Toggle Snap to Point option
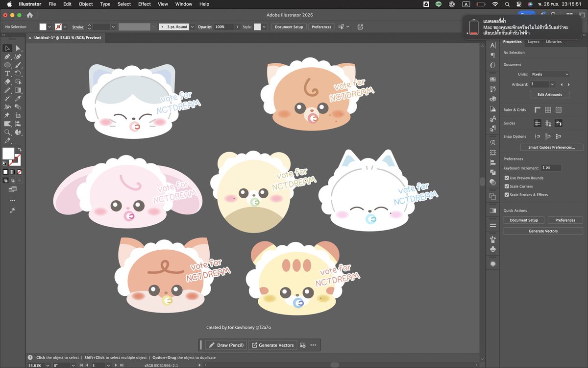588x368 pixels. (x=537, y=136)
